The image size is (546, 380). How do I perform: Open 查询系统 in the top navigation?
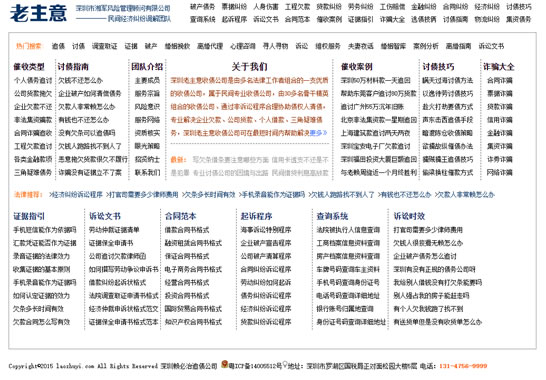coord(202,20)
